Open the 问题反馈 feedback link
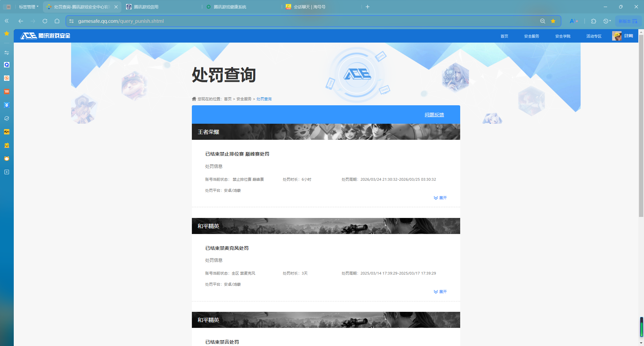The width and height of the screenshot is (644, 346). 434,115
